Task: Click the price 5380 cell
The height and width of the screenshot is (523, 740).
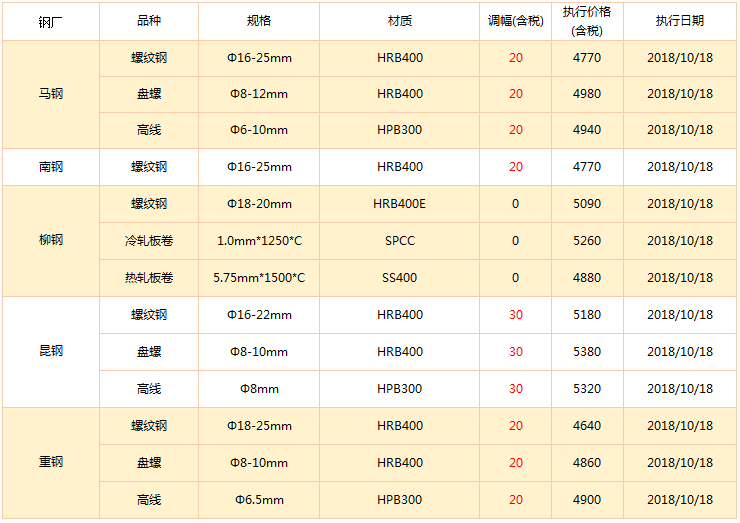Action: coord(587,352)
